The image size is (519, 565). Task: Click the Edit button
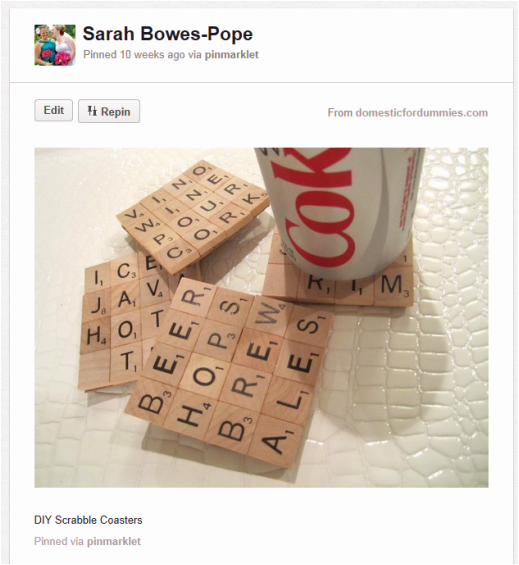[x=53, y=110]
